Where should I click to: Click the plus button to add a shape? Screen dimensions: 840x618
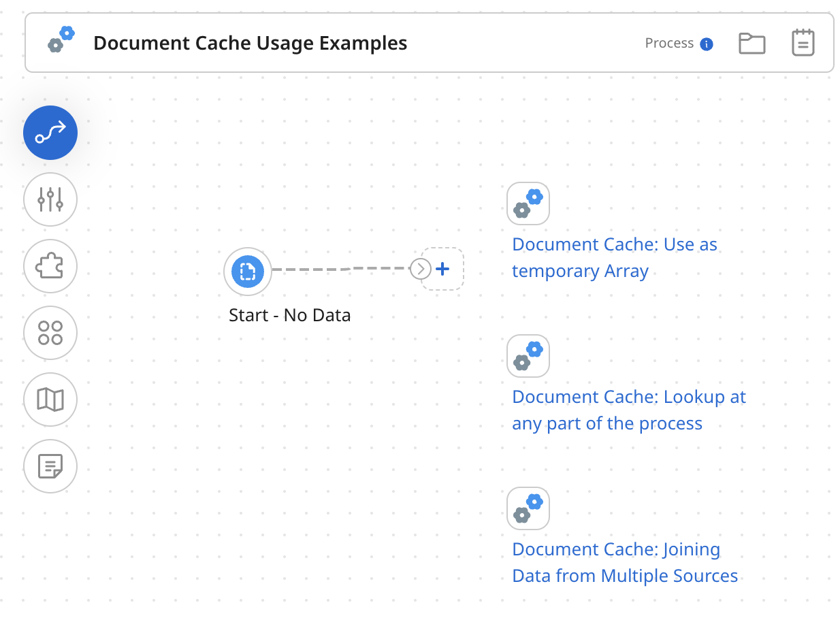[442, 269]
